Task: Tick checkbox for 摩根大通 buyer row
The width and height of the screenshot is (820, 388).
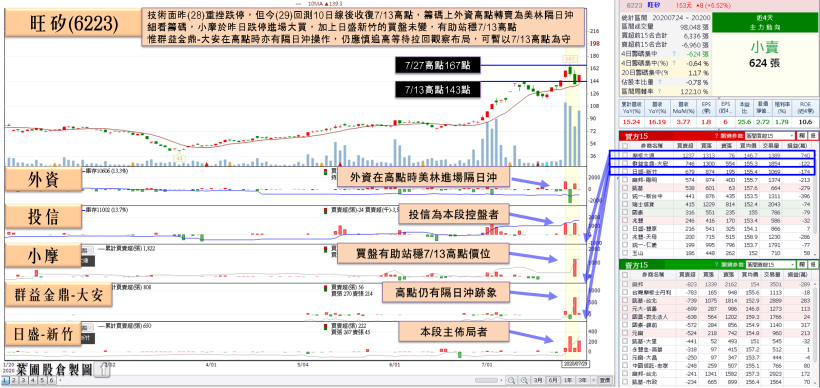Action: click(625, 155)
